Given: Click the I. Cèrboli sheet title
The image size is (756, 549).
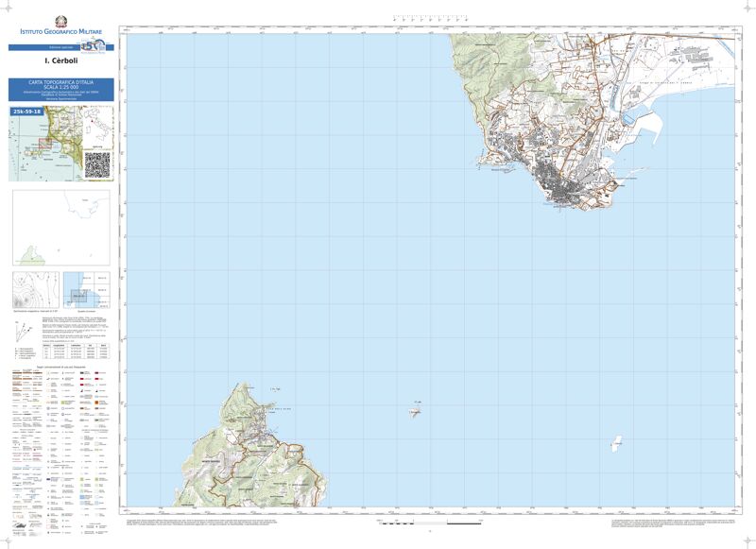Looking at the screenshot, I should tap(60, 62).
